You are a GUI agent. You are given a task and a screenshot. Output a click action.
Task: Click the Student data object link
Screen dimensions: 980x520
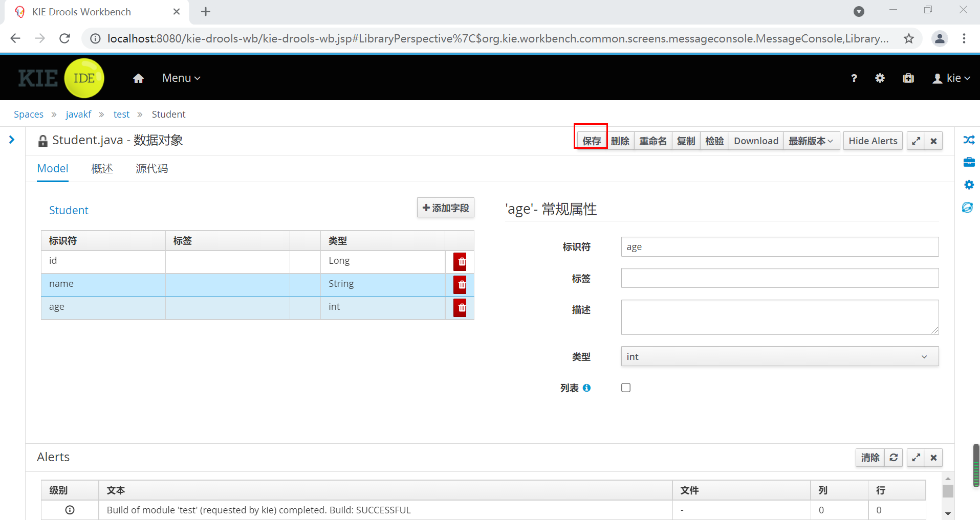tap(69, 210)
